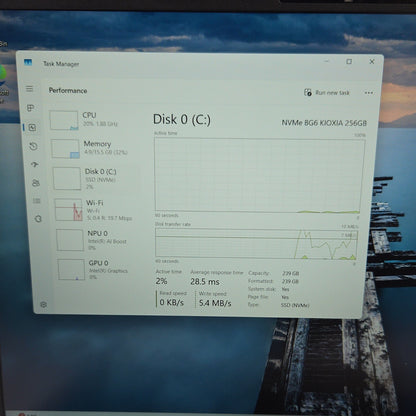Viewport: 416px width, 416px height.
Task: Click the GPU 0 mini graph thumbnail
Action: pos(71,270)
